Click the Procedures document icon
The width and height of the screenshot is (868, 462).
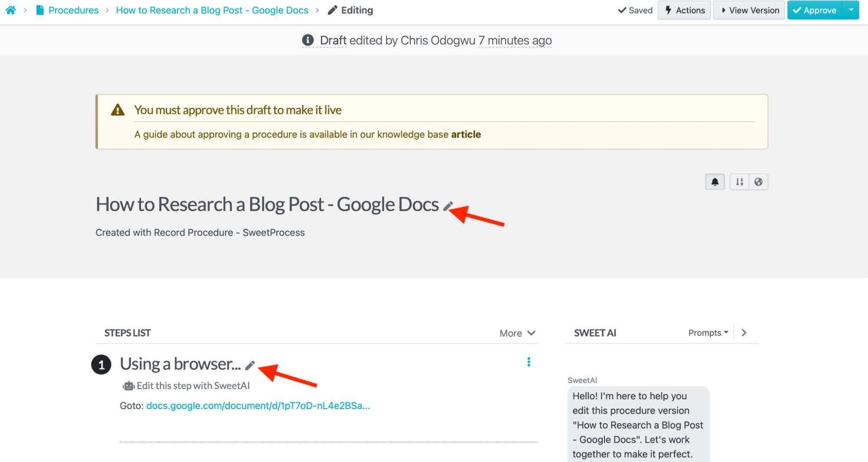click(x=40, y=10)
